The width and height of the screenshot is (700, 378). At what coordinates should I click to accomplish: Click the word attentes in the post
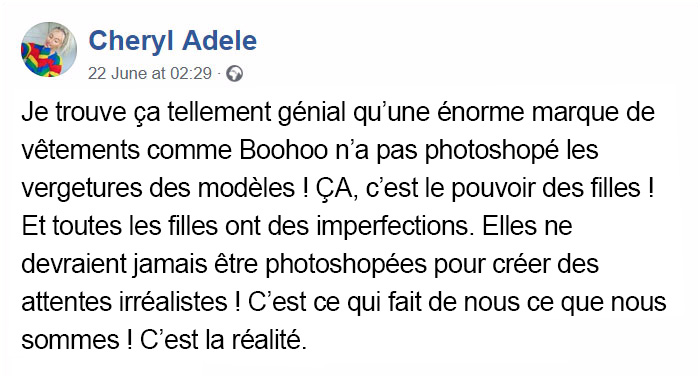point(67,303)
